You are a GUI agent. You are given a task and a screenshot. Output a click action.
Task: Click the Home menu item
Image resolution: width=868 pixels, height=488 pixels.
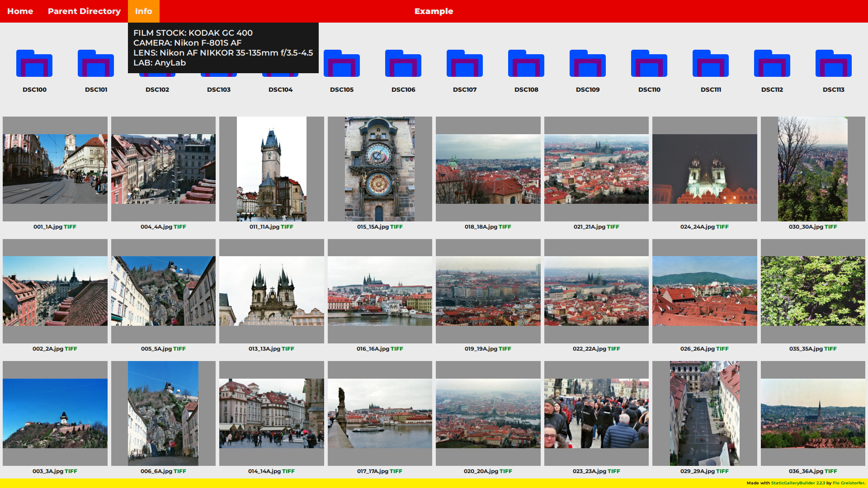point(20,11)
